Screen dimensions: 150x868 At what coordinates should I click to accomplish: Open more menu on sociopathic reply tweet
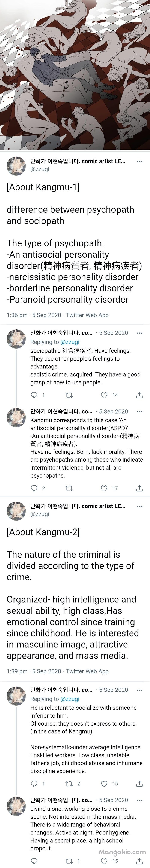pos(139,333)
